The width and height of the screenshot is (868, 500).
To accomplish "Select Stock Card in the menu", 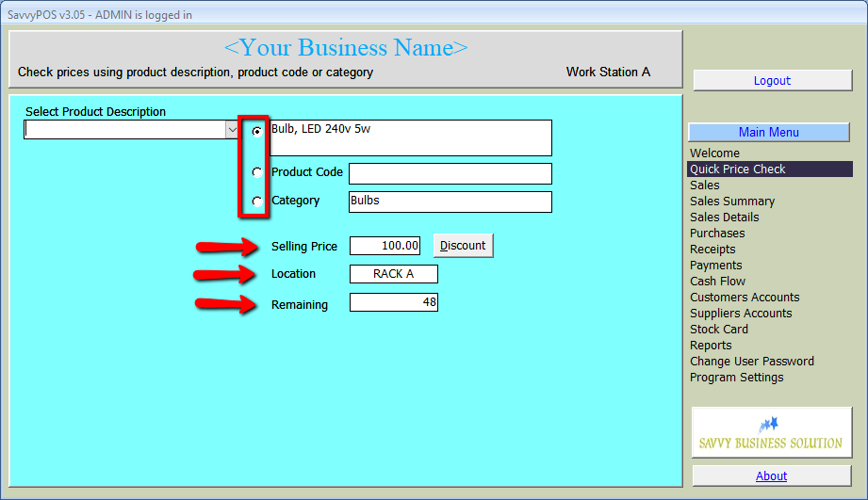I will coord(719,330).
